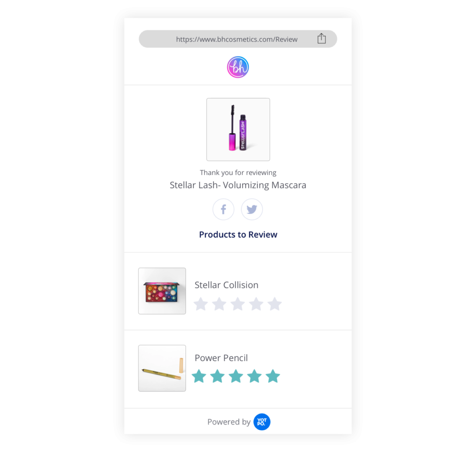Select the fifth Power Pencil star
The width and height of the screenshot is (476, 452).
pos(273,376)
